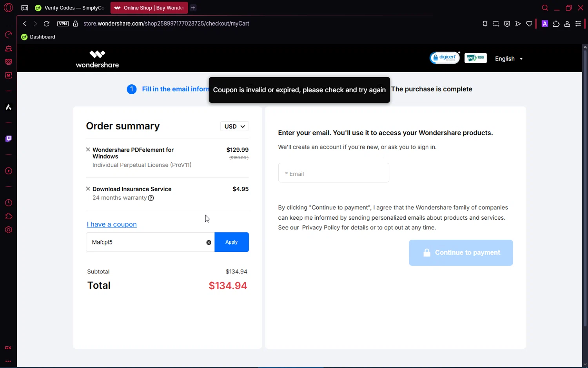Open the red M icon in the sidebar
This screenshot has height=368, width=588.
point(8,75)
